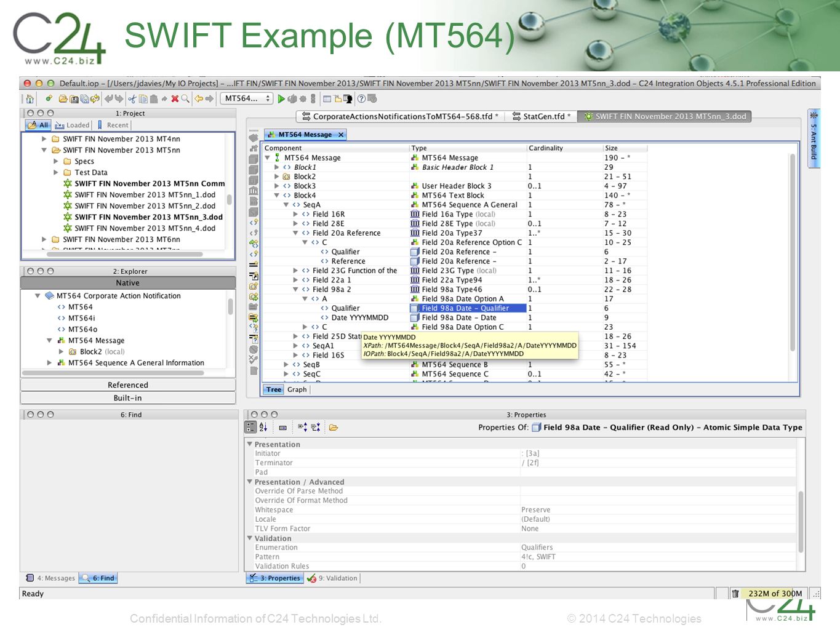Click the Copy icon in the toolbar
The height and width of the screenshot is (630, 840).
[143, 98]
